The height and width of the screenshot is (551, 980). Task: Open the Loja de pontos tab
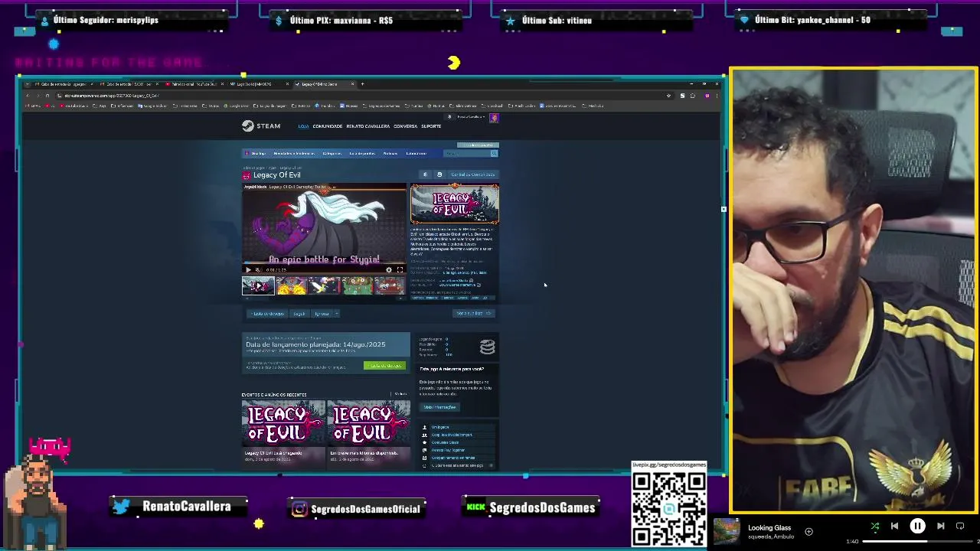(362, 153)
